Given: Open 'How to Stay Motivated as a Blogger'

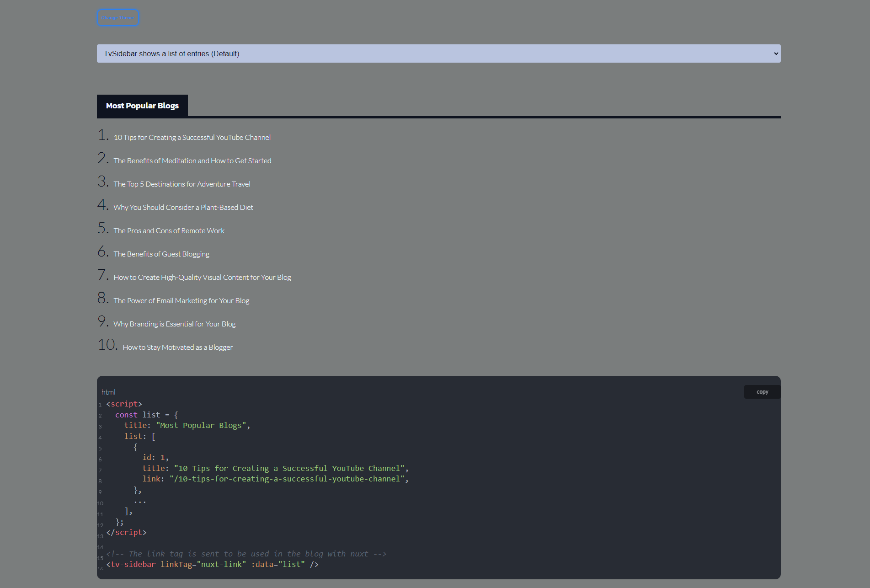Looking at the screenshot, I should pyautogui.click(x=178, y=347).
